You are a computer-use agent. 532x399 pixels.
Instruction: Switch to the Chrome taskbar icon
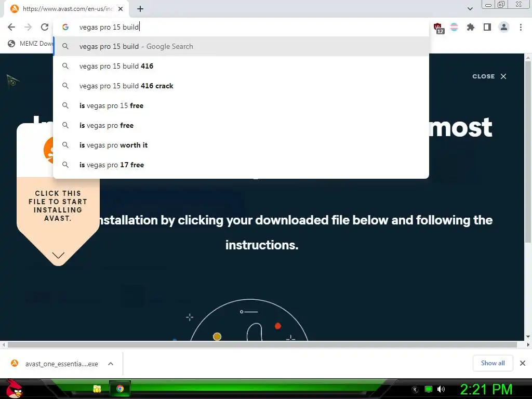click(x=120, y=389)
